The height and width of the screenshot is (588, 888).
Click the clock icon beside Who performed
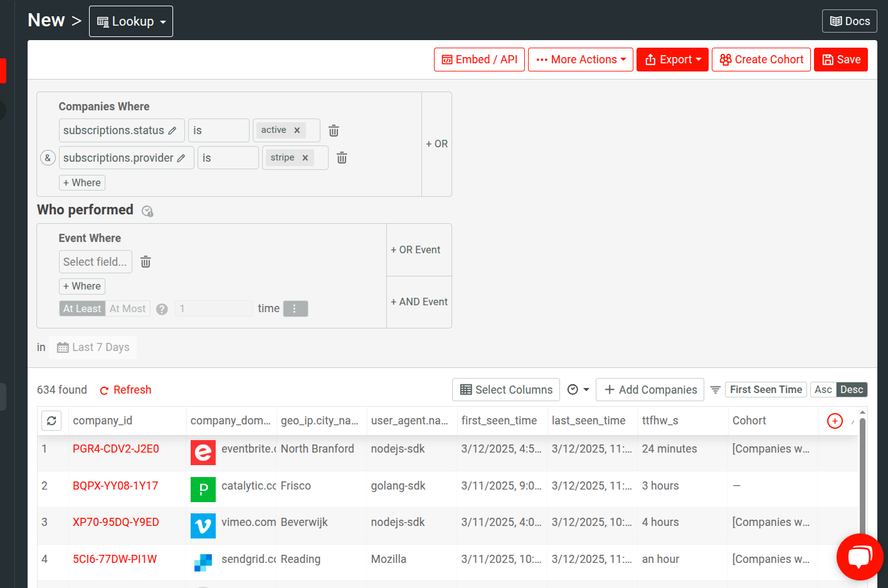[147, 211]
